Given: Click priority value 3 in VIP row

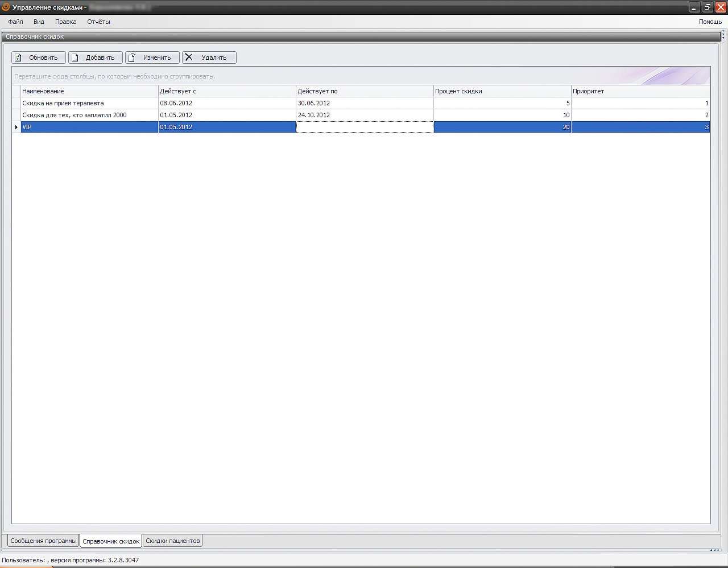Looking at the screenshot, I should (x=640, y=127).
